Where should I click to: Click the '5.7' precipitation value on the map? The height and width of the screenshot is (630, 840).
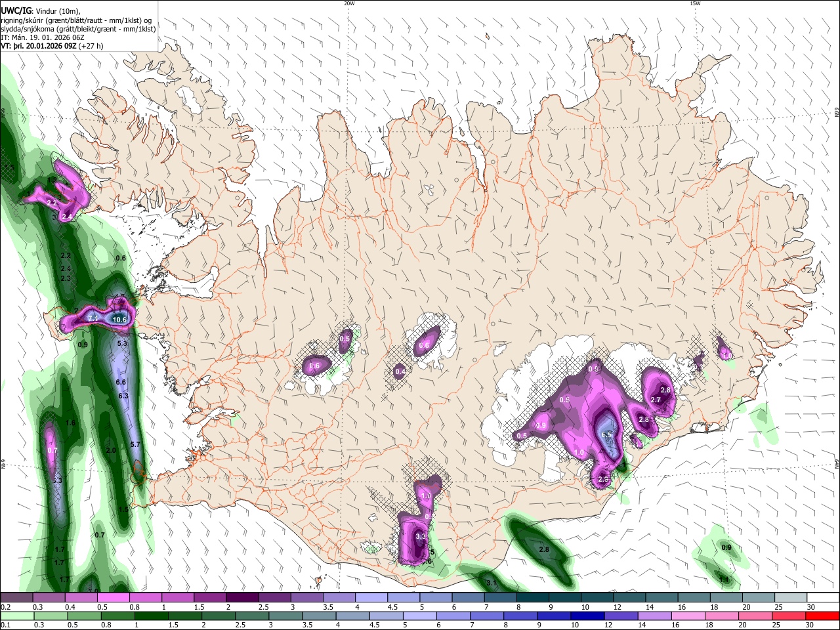point(136,444)
